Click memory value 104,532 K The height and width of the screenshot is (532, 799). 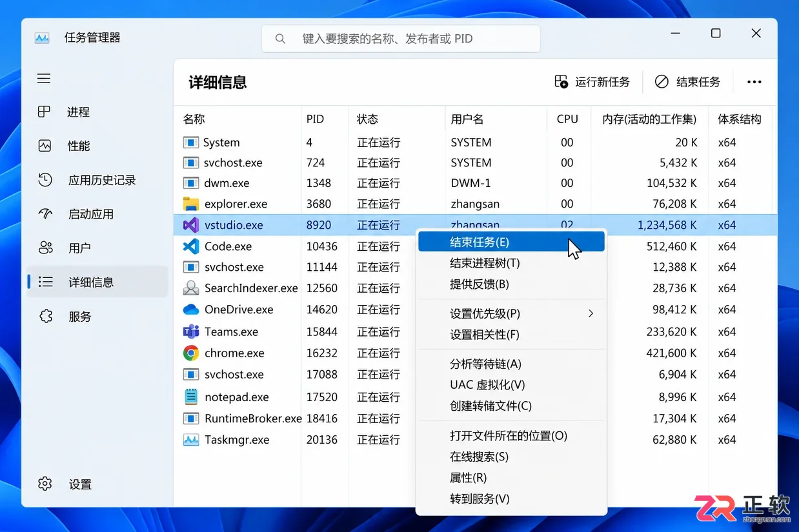click(672, 183)
